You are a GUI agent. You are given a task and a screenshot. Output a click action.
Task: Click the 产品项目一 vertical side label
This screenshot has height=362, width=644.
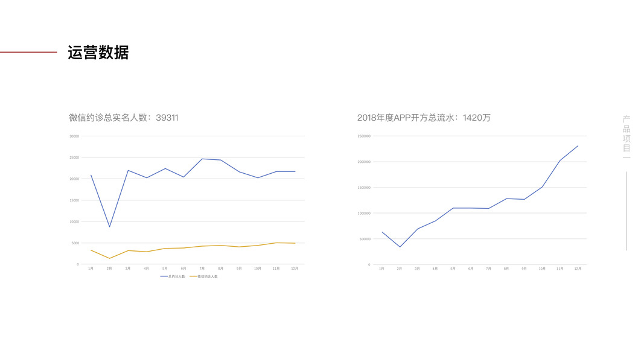tap(626, 136)
